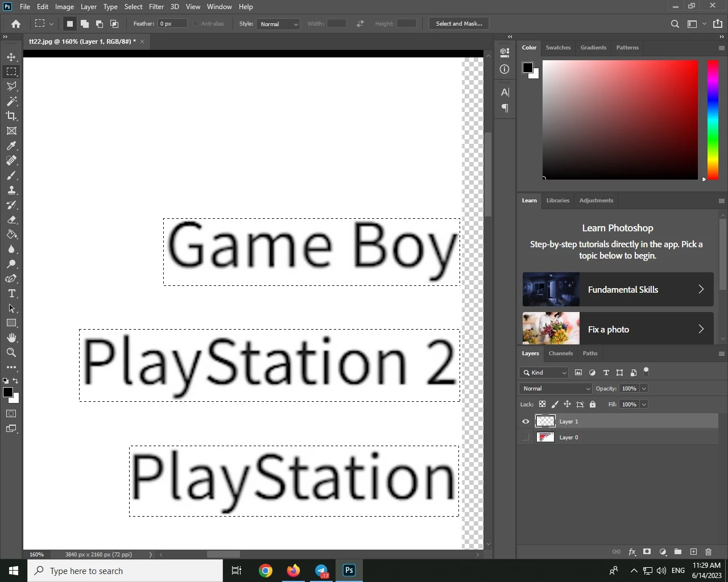Switch layer filtering on or off

[646, 372]
